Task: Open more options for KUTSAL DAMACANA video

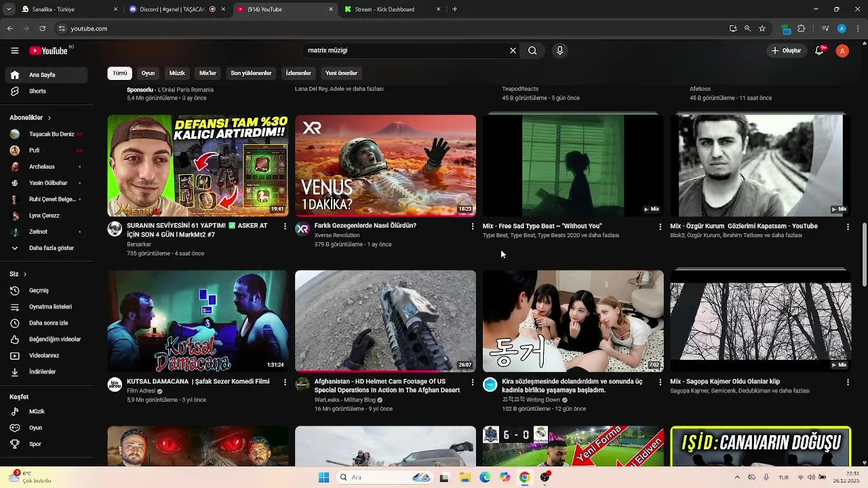Action: click(285, 382)
